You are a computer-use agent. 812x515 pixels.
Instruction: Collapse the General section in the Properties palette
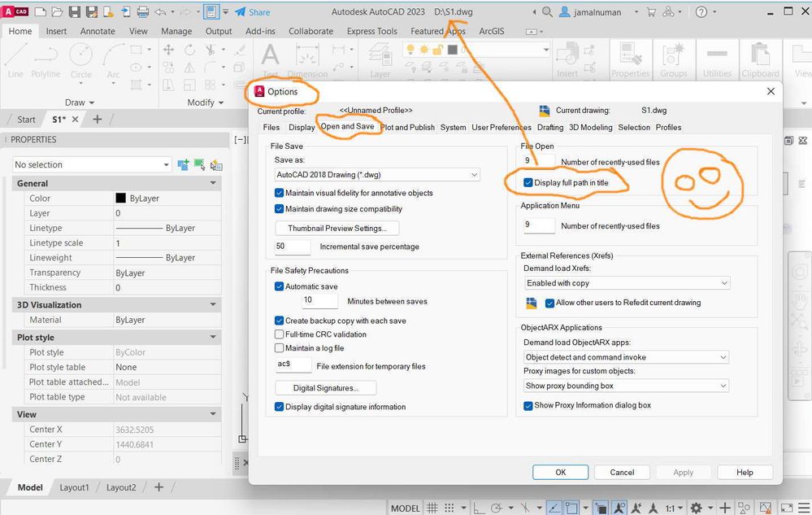point(213,183)
